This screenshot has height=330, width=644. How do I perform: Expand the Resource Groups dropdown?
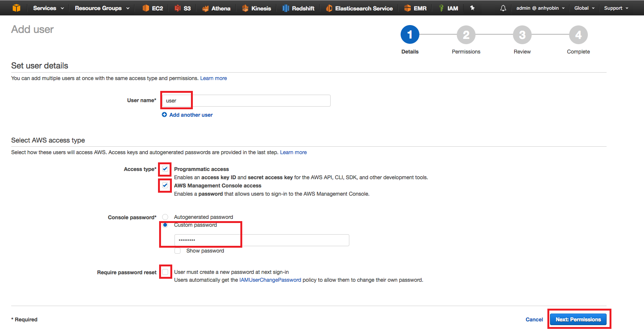pyautogui.click(x=102, y=8)
